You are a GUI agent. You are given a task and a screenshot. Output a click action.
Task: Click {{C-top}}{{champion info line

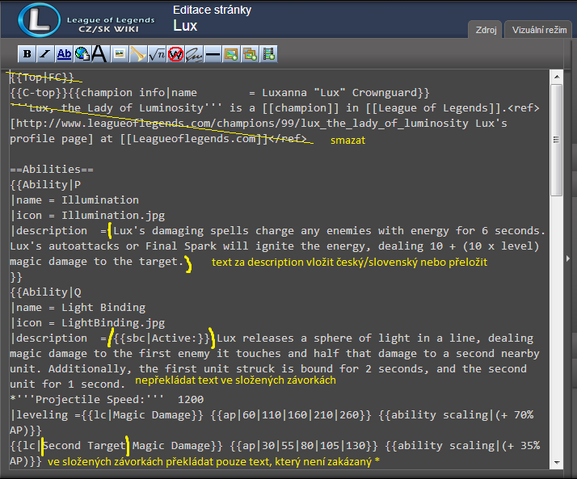[x=220, y=93]
